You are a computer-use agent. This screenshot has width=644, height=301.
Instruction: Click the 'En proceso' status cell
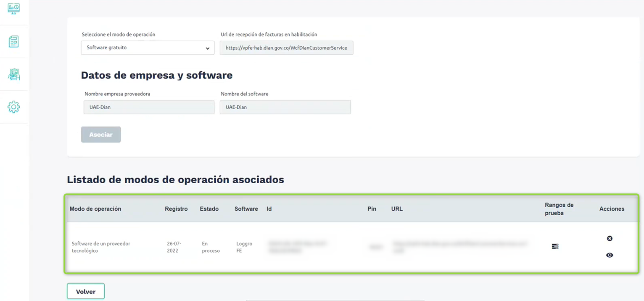(211, 247)
